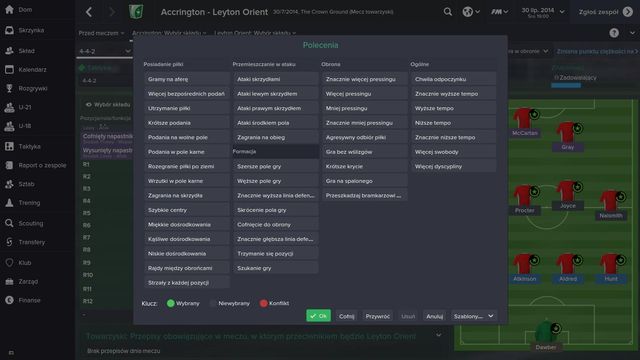Open the Scouting magnifier icon
The width and height of the screenshot is (640, 360).
click(9, 223)
